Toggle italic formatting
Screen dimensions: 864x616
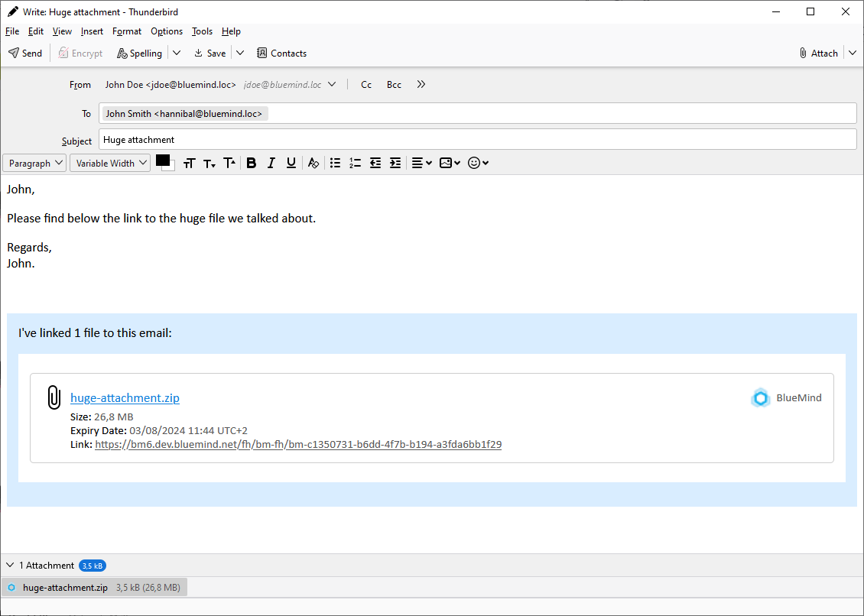[271, 163]
